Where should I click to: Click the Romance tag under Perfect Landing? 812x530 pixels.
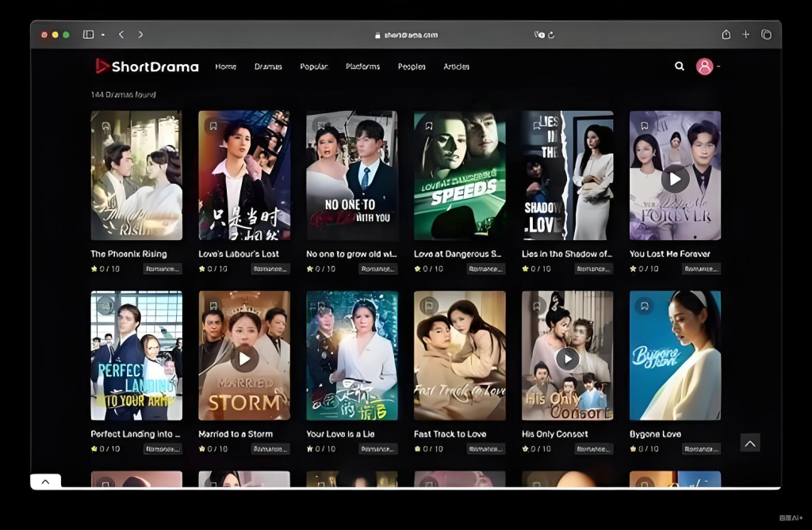point(163,448)
